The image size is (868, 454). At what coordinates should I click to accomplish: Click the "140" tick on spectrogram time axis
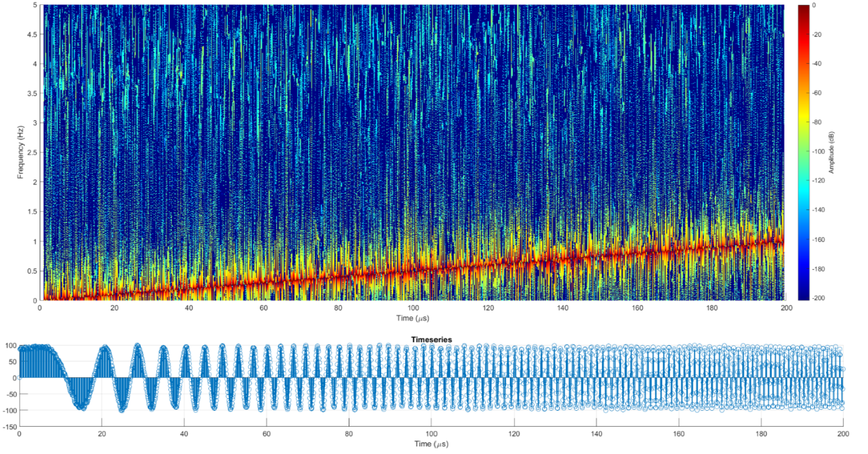[563, 308]
